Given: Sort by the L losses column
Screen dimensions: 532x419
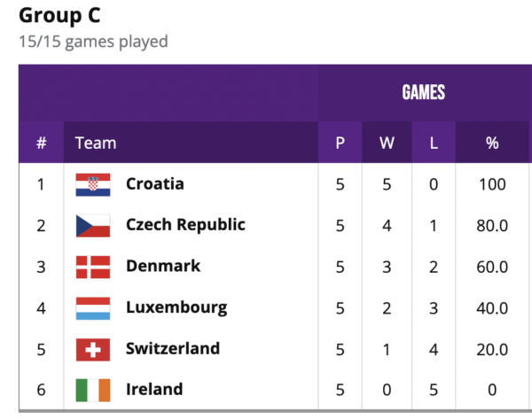Looking at the screenshot, I should click(434, 143).
